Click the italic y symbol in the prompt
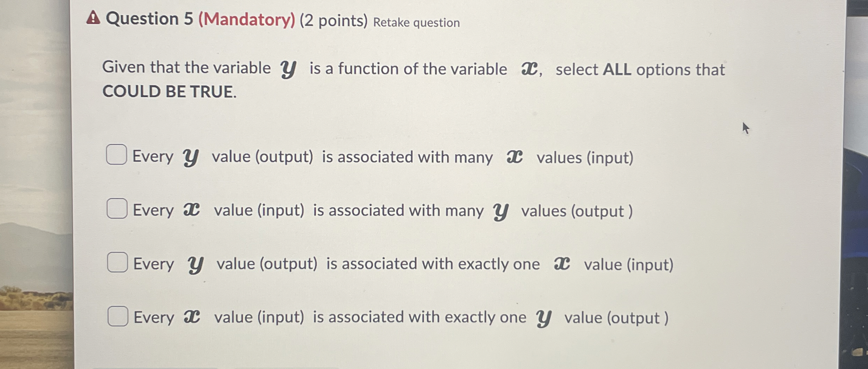Viewport: 868px width, 369px height. click(289, 68)
